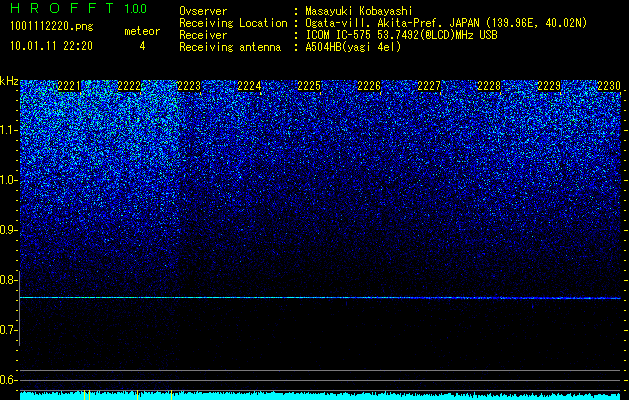Click the 2223 time marker
Viewport: 629px width, 400px height.
click(189, 86)
